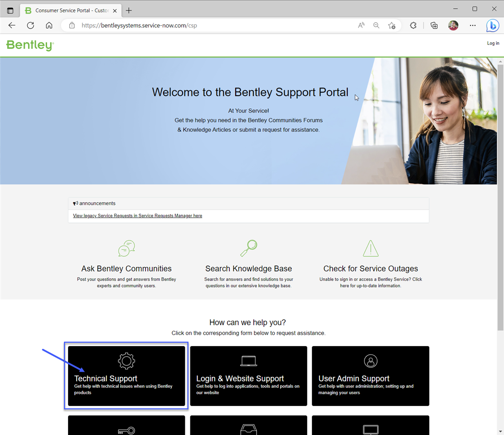Click the gear icon on Technical Support
The height and width of the screenshot is (435, 504).
pyautogui.click(x=126, y=361)
